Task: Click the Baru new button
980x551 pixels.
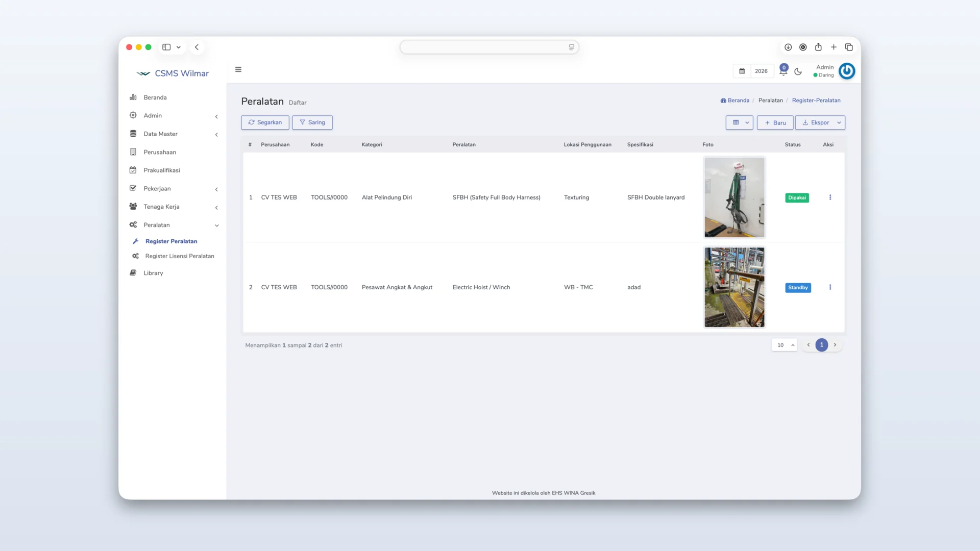Action: [775, 122]
